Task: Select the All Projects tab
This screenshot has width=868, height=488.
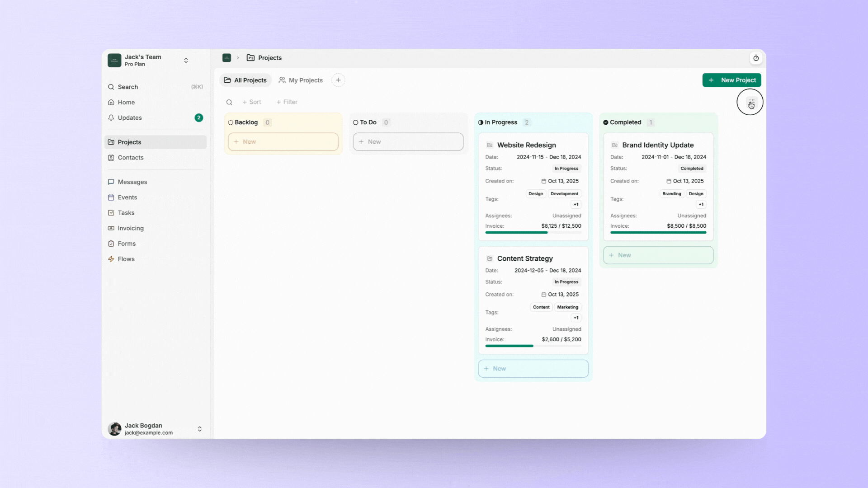Action: point(245,80)
